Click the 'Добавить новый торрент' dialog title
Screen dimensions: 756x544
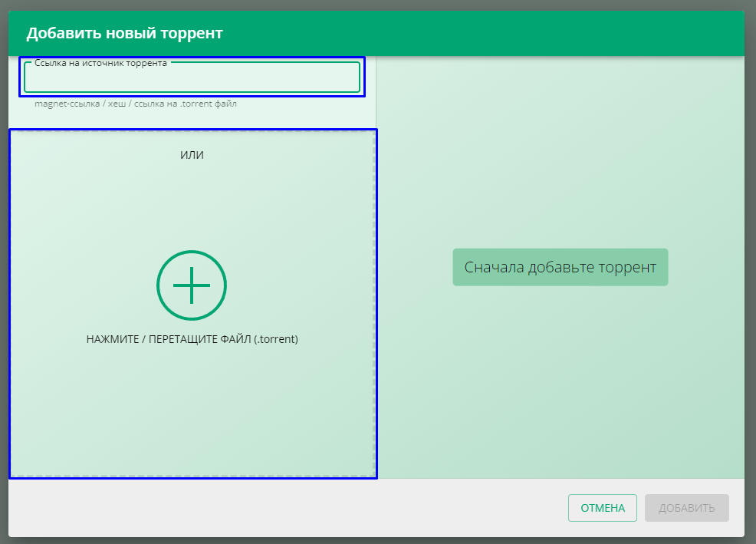point(124,33)
